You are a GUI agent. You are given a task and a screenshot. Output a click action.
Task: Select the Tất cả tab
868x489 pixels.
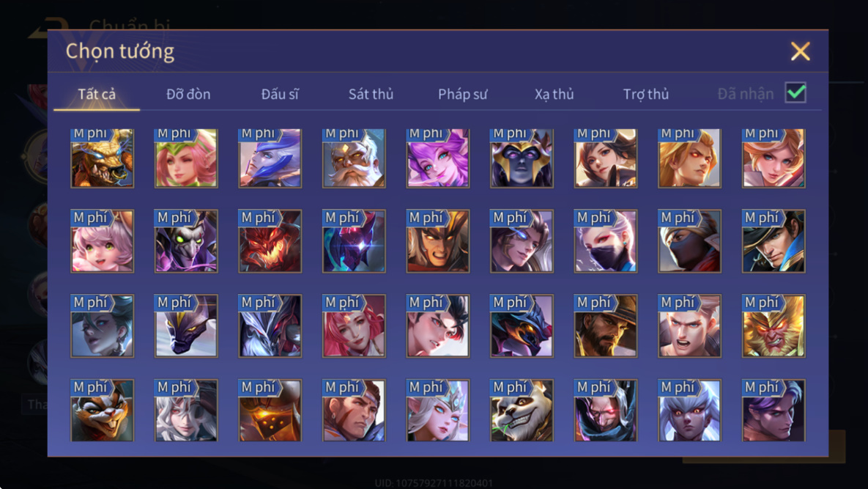click(x=97, y=94)
